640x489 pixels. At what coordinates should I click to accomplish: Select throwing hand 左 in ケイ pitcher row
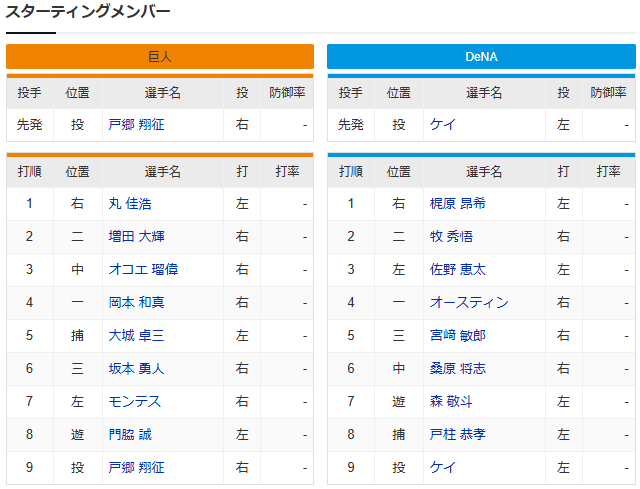click(563, 124)
